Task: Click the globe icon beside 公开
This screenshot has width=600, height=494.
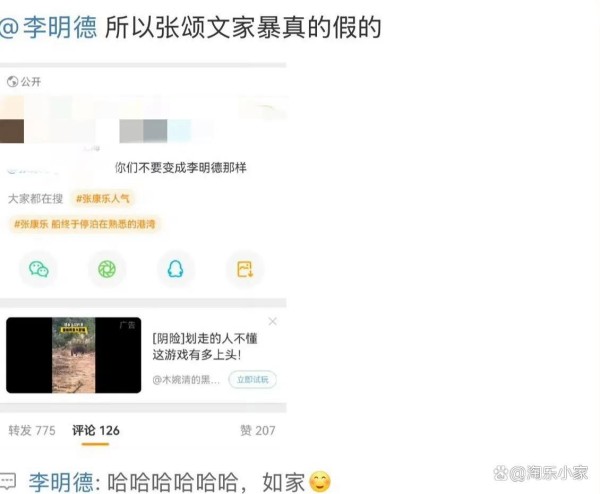Action: click(x=12, y=82)
